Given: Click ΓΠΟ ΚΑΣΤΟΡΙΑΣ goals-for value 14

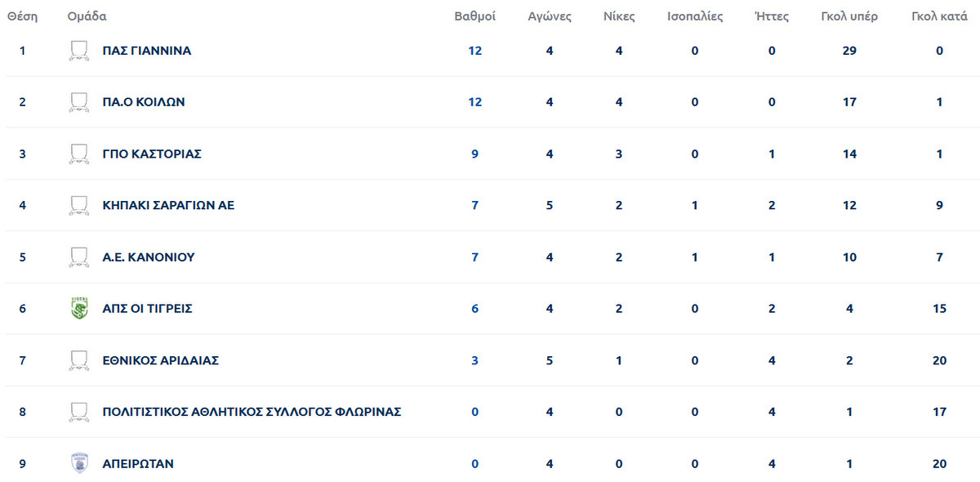Looking at the screenshot, I should 849,154.
